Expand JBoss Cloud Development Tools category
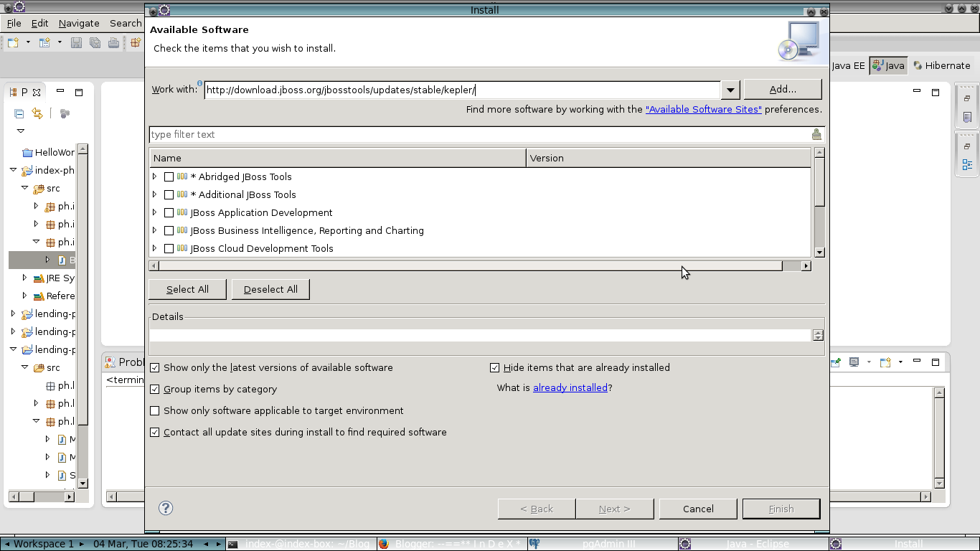The width and height of the screenshot is (980, 551). pos(154,248)
